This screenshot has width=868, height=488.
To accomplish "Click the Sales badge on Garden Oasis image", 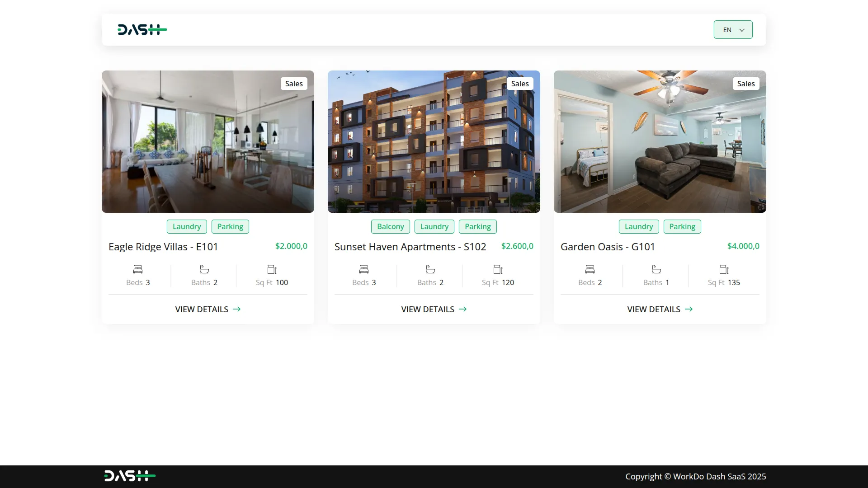I will (x=745, y=84).
